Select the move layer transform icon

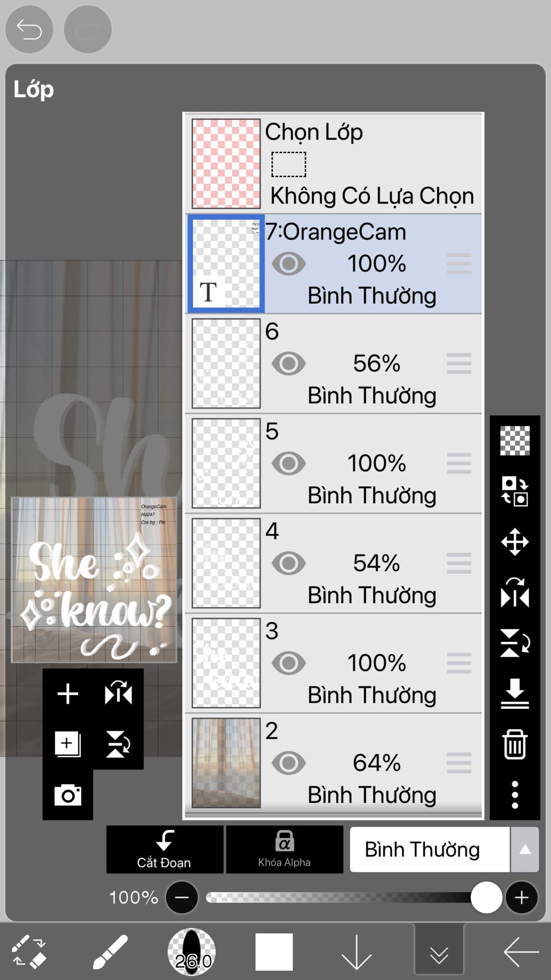(515, 542)
